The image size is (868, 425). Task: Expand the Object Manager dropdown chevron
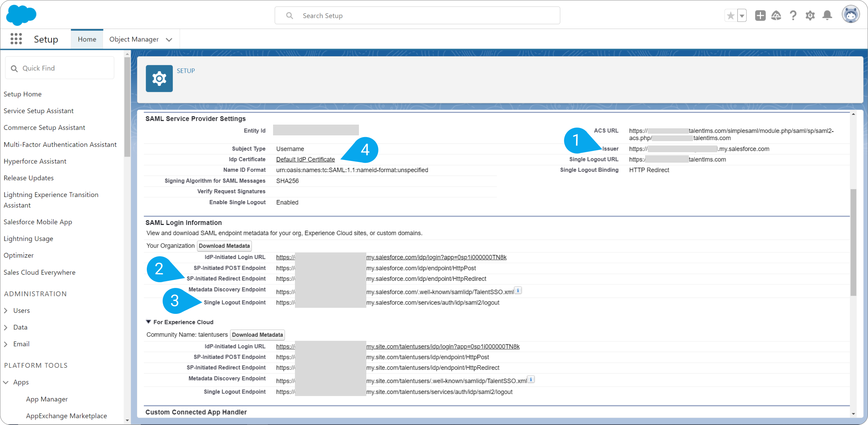169,40
